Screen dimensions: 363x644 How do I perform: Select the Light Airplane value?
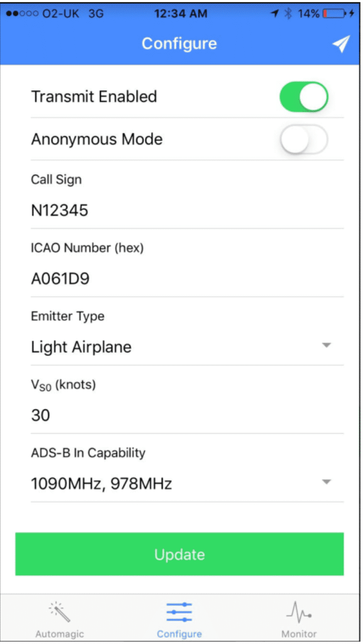(82, 347)
